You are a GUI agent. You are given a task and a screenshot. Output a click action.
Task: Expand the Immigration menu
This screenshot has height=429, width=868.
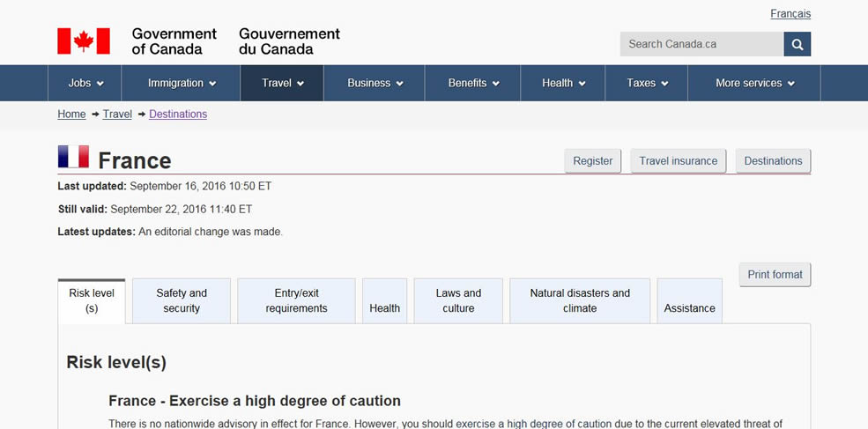(x=181, y=83)
